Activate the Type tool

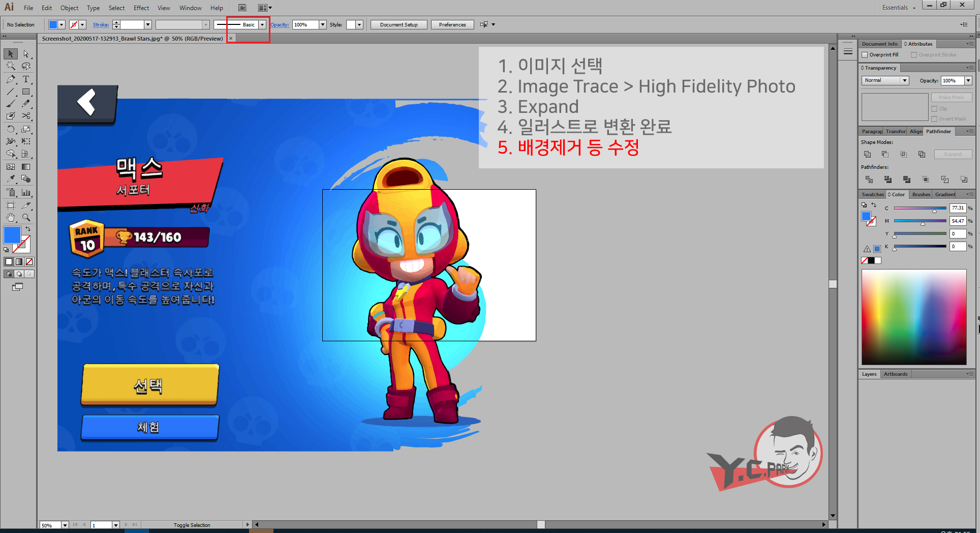point(26,79)
